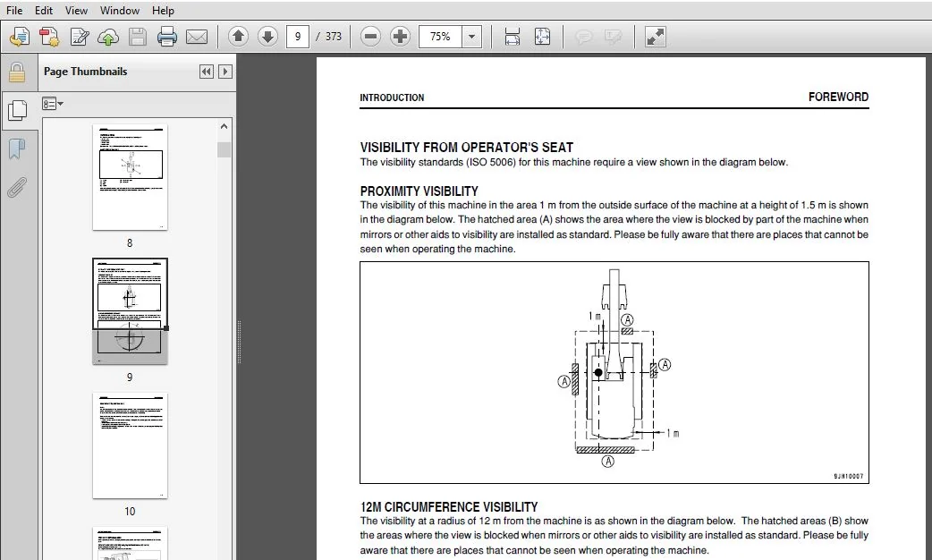Screen dimensions: 932x560
Task: Click the page 10 number label
Action: tap(130, 512)
